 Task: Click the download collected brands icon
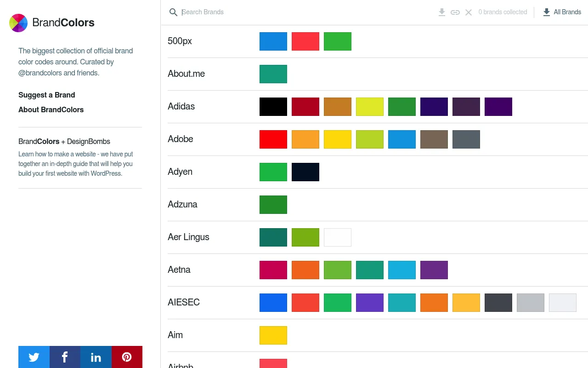[442, 12]
